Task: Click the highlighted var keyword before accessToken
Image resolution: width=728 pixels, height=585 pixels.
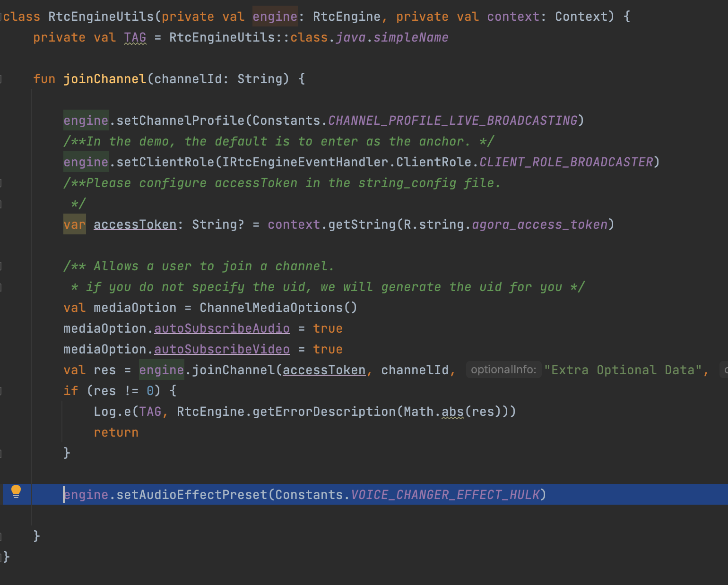Action: pyautogui.click(x=75, y=224)
